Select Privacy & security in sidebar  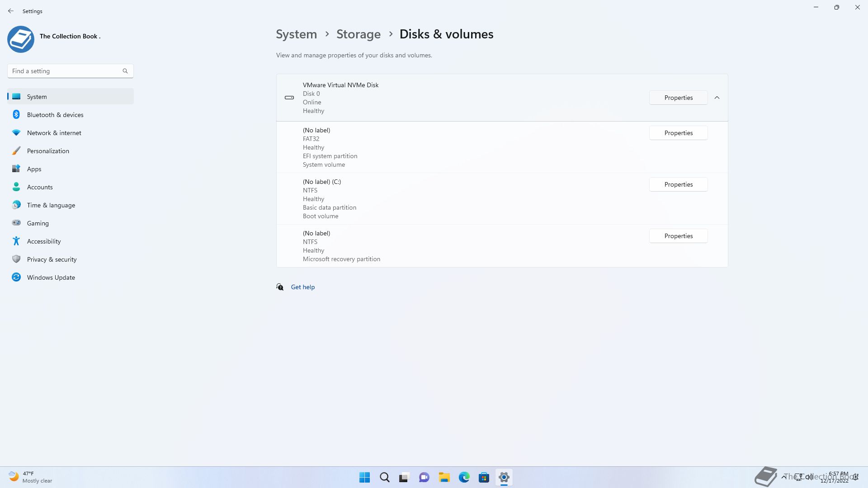tap(71, 259)
